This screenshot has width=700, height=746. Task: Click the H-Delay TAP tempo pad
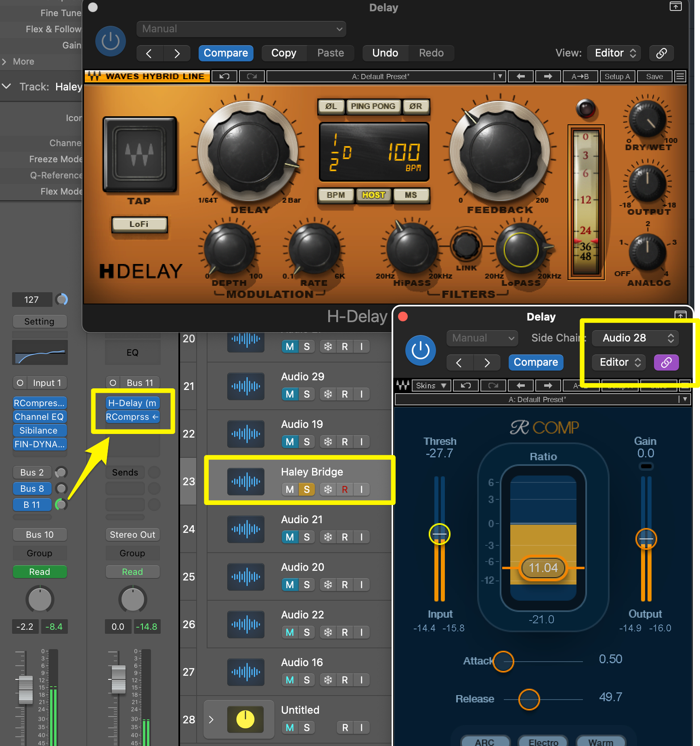pos(140,154)
